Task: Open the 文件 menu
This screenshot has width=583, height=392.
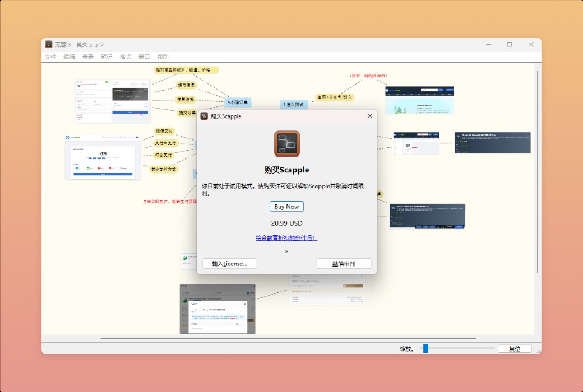Action: pos(50,57)
